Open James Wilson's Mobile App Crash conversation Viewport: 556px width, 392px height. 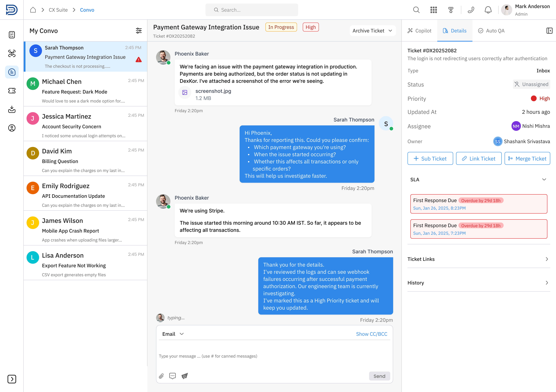pos(85,228)
